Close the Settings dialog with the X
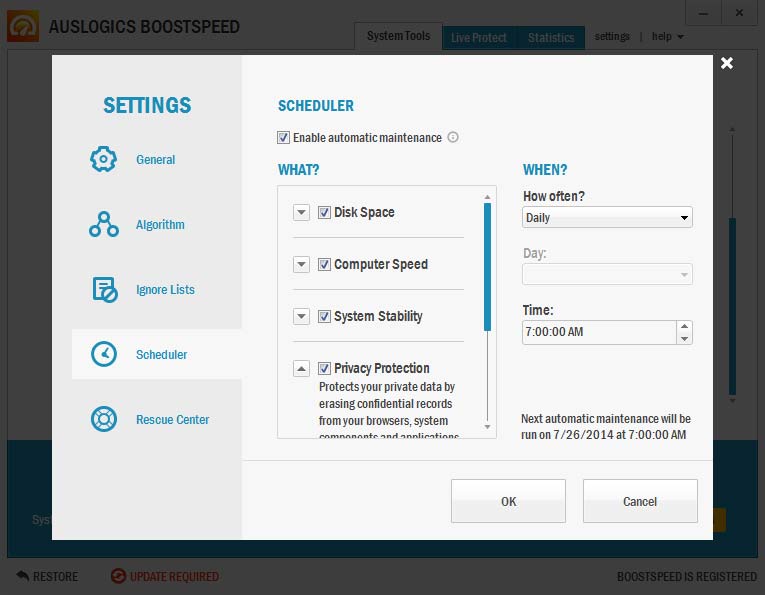This screenshot has width=765, height=595. [726, 63]
